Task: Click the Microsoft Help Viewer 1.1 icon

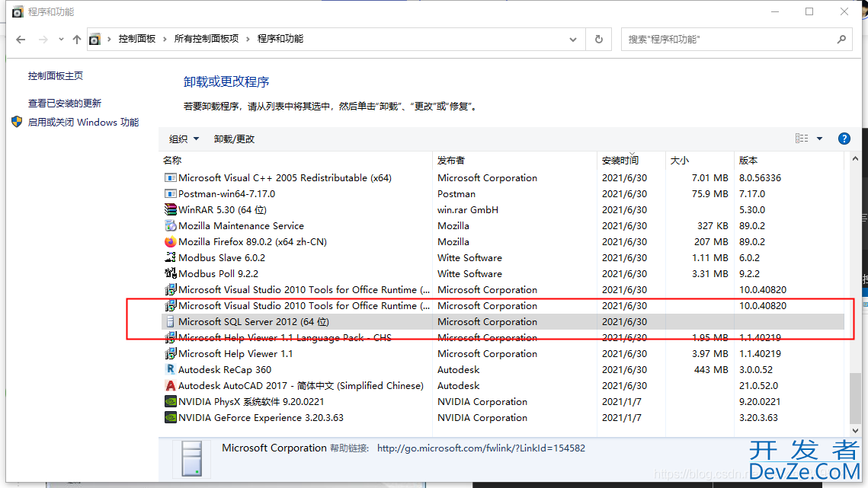Action: pos(171,353)
